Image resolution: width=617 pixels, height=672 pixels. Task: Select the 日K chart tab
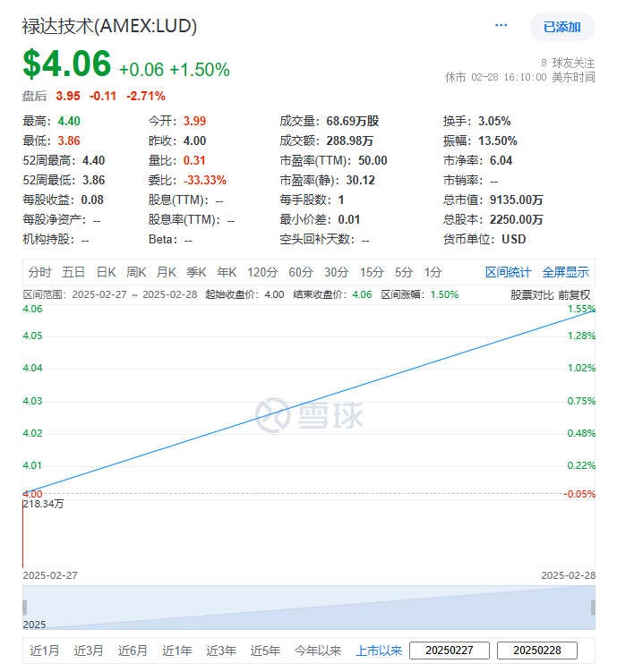pos(106,272)
